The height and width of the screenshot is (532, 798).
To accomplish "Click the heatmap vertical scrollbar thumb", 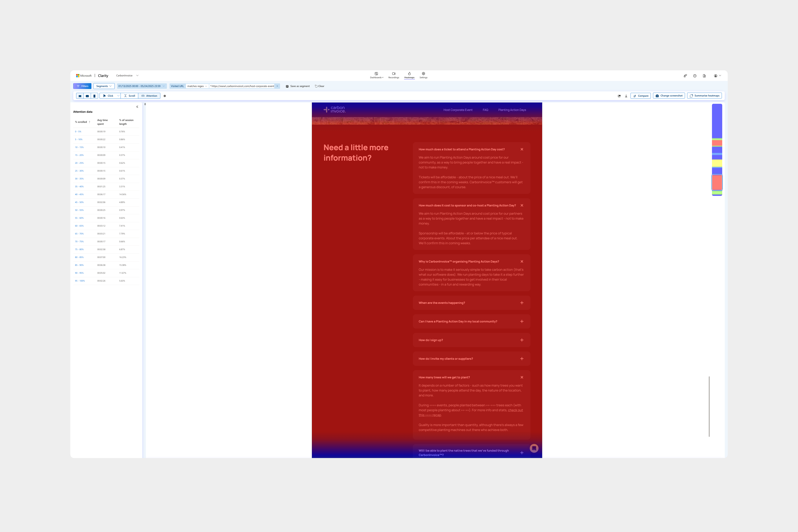I will pos(709,406).
